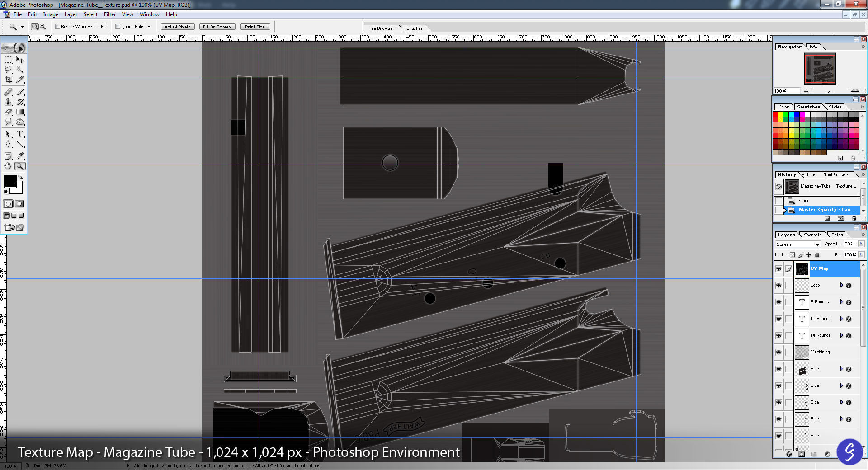Click the foreground color swatch
The height and width of the screenshot is (470, 868).
[x=10, y=182]
